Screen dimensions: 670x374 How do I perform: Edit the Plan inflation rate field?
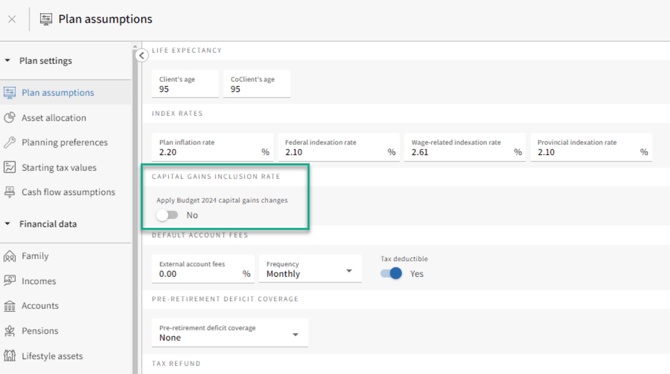click(x=212, y=147)
